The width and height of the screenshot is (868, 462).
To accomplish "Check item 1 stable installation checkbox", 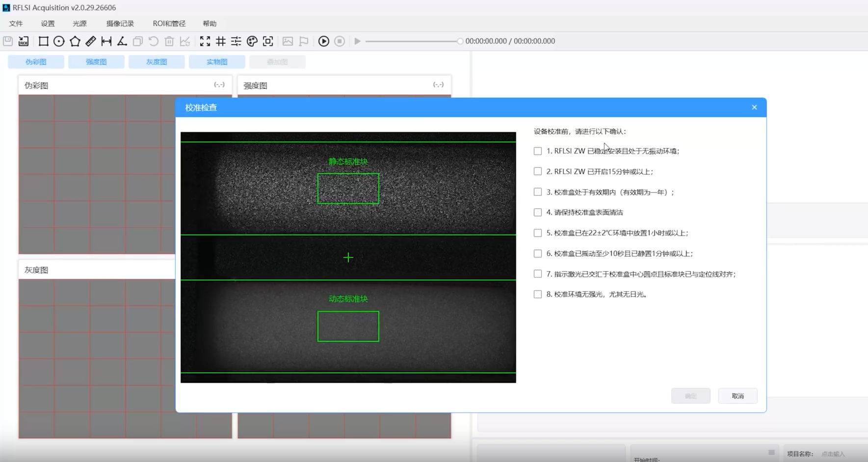I will pyautogui.click(x=538, y=151).
